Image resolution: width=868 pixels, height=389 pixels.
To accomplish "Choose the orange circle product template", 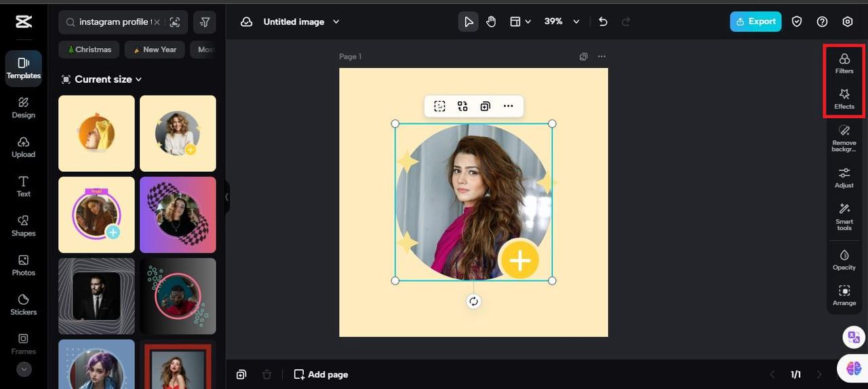I will point(96,133).
